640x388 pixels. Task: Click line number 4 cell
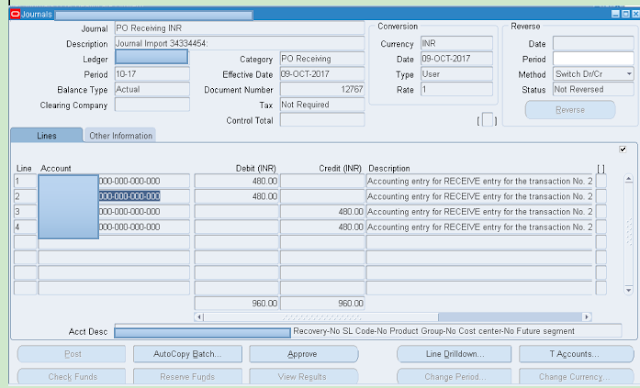25,227
